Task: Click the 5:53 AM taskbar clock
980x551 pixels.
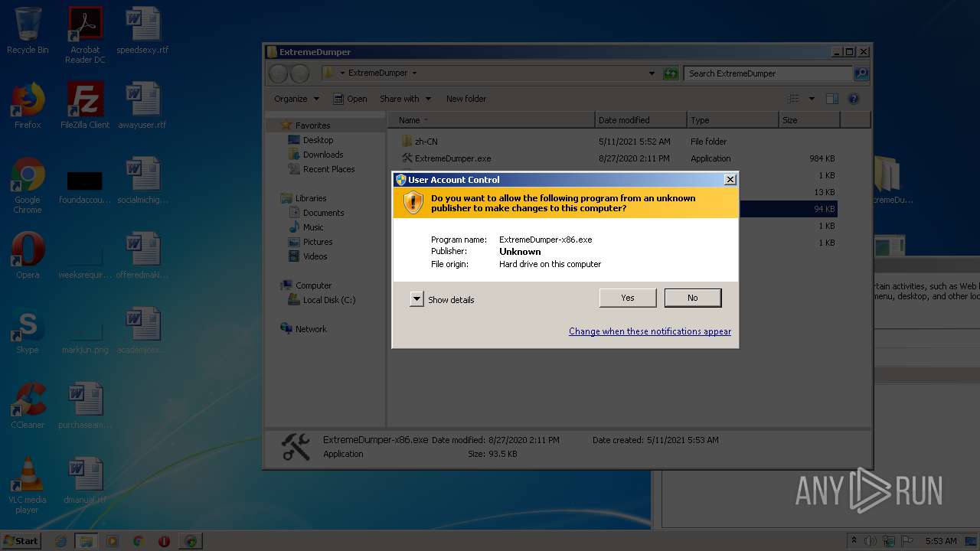Action: 940,541
